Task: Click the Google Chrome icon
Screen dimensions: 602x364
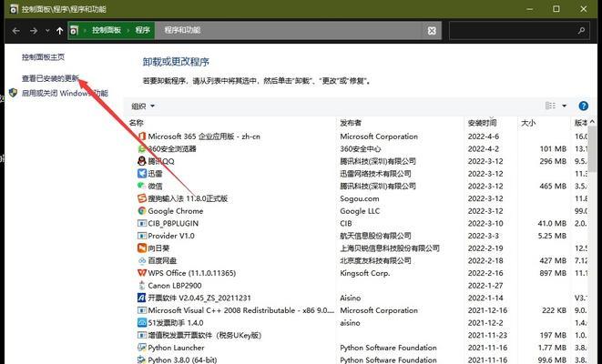Action: pos(142,211)
